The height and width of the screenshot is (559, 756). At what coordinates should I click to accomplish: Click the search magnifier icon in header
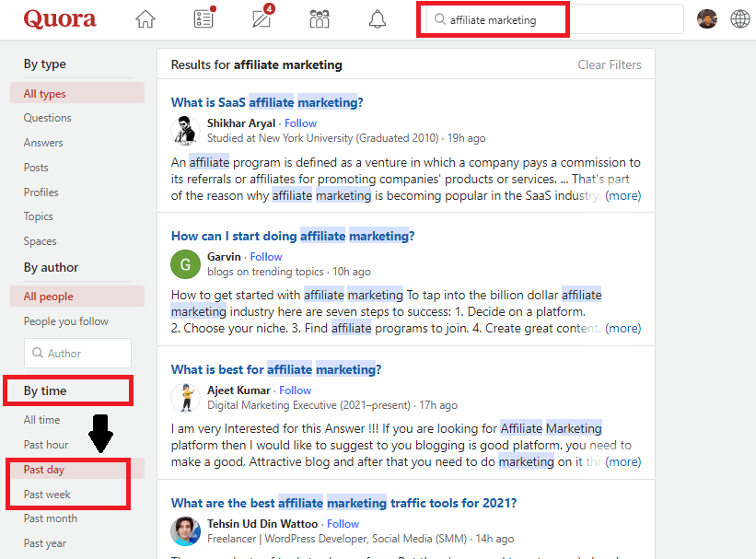click(440, 19)
